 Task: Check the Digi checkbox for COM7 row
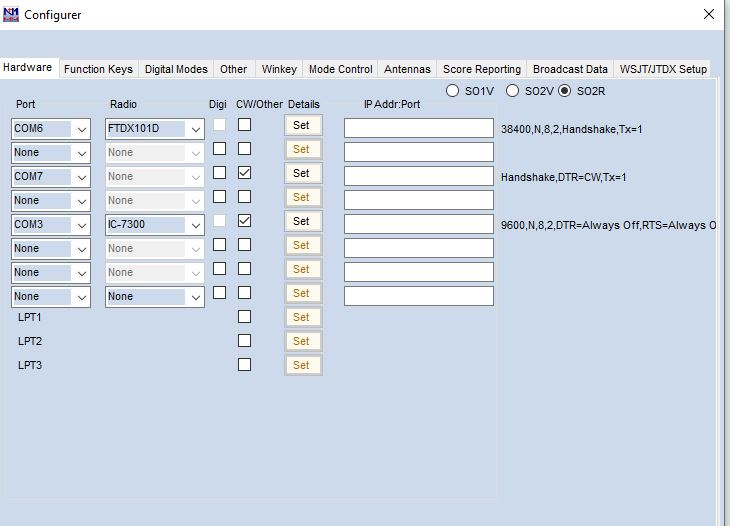tap(219, 173)
